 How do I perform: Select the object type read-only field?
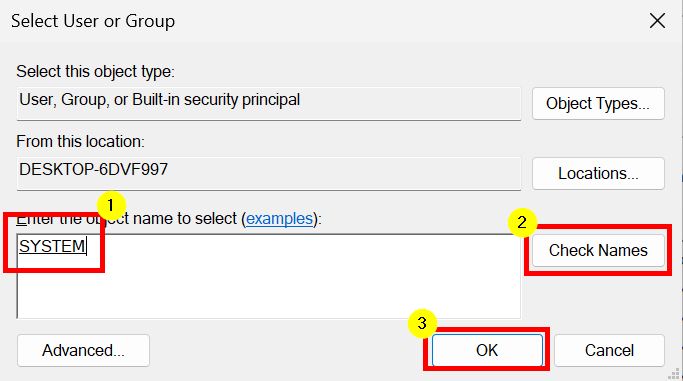pyautogui.click(x=269, y=104)
